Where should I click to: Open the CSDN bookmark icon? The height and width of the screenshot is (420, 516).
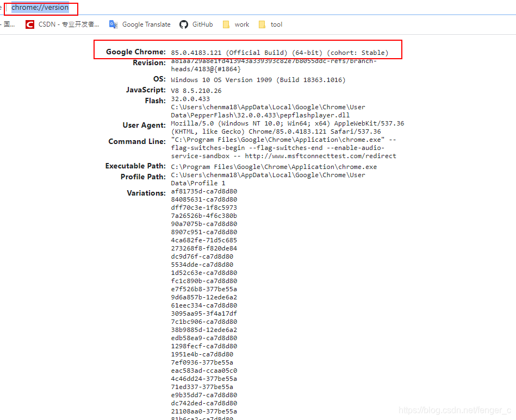point(30,24)
